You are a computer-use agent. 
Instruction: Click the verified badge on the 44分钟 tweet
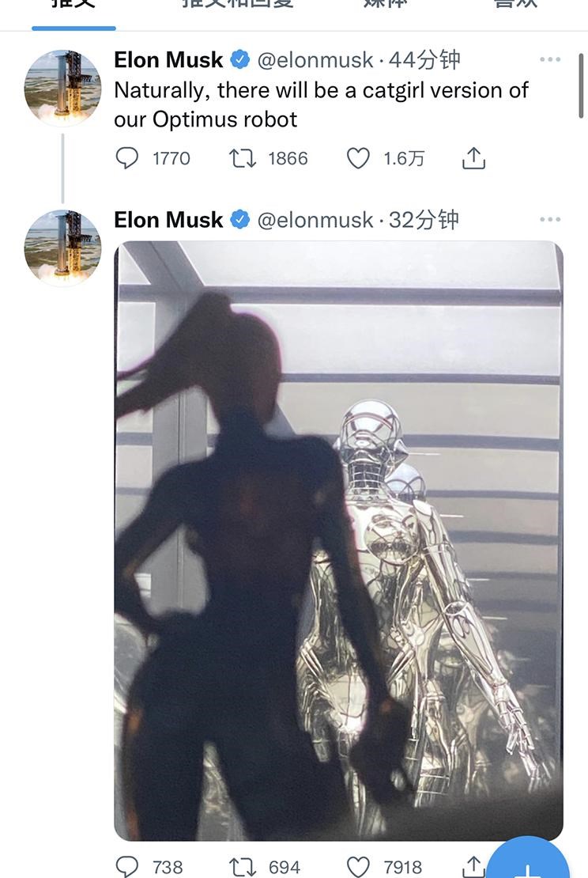coord(240,60)
